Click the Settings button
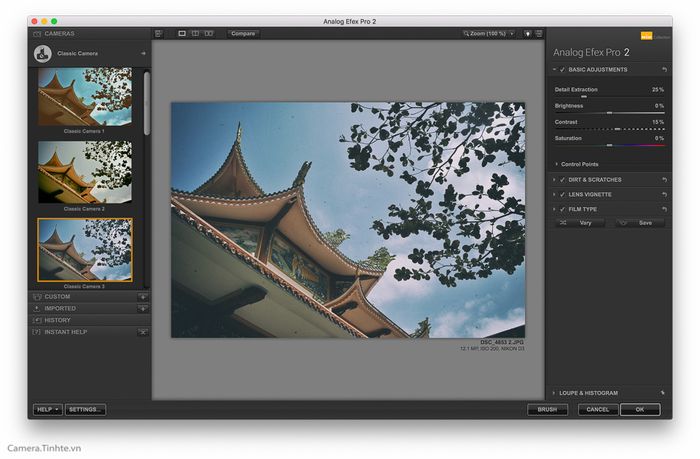The height and width of the screenshot is (459, 700). tap(85, 409)
